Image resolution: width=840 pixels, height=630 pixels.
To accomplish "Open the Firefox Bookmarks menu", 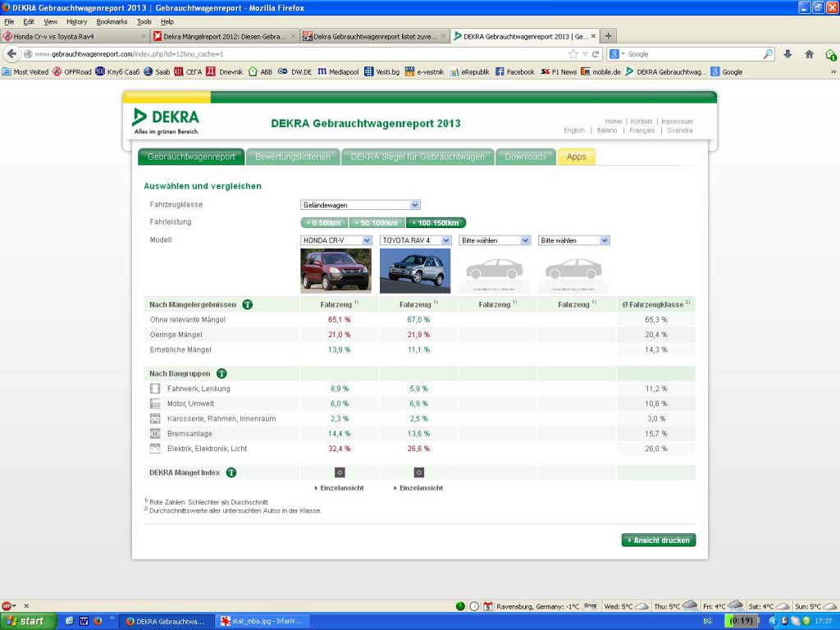I will 112,21.
